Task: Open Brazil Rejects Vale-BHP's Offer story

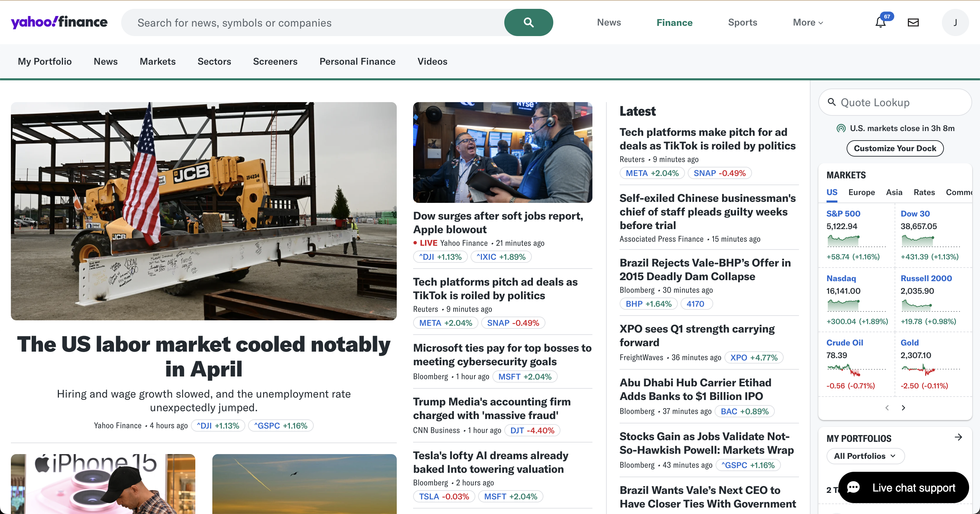Action: [705, 269]
